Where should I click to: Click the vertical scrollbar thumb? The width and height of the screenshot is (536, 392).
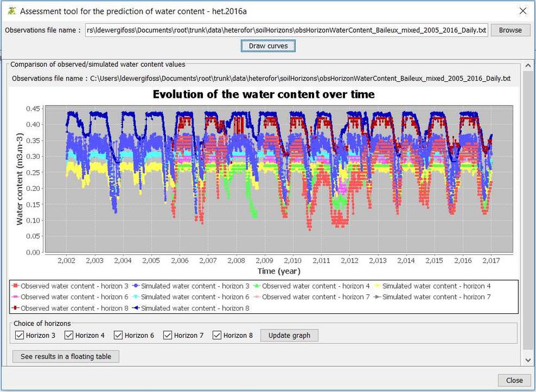tap(528, 210)
